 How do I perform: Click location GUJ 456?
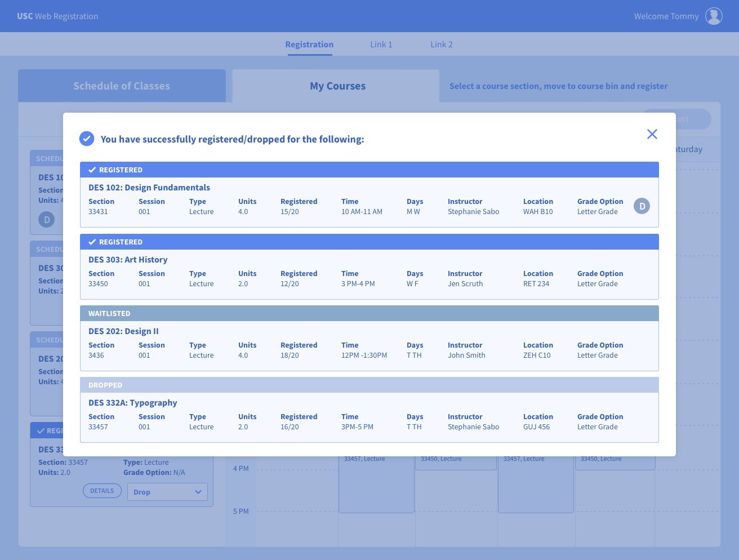[x=536, y=427]
